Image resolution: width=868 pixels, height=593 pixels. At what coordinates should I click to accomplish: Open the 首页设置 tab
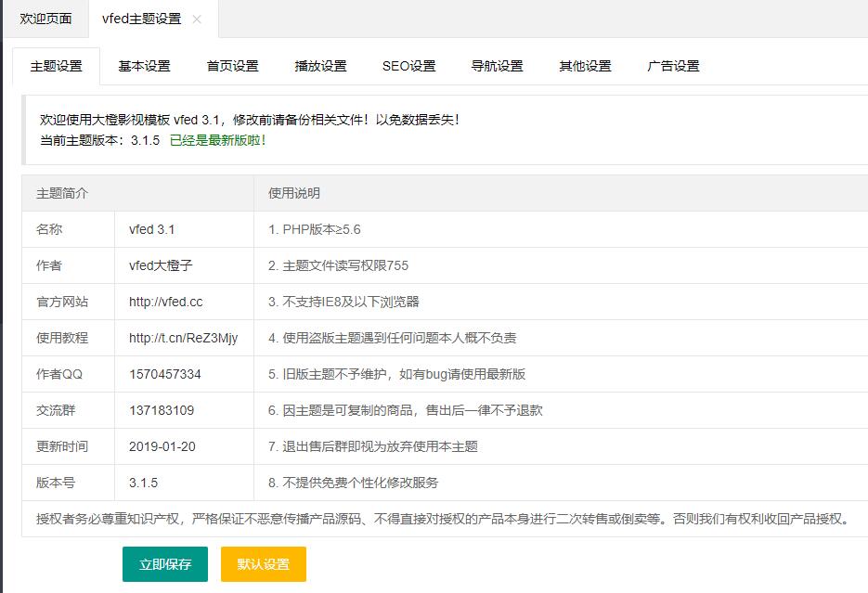[x=233, y=66]
